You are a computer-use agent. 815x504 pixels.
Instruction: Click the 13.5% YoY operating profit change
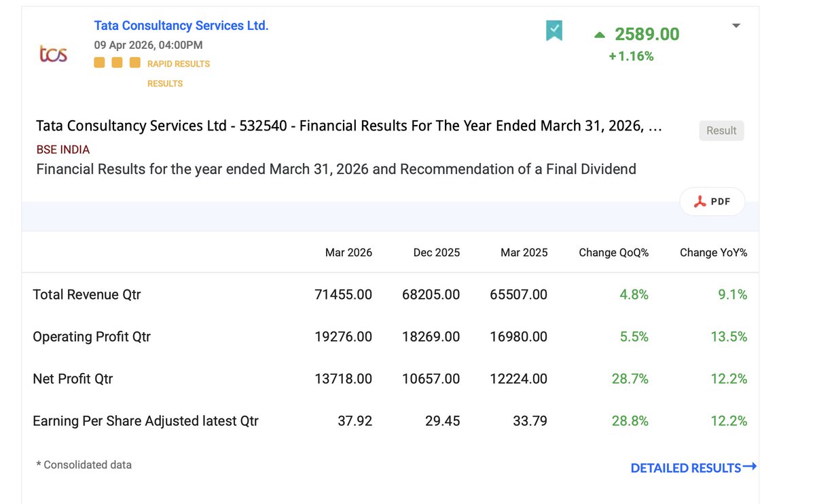[729, 337]
